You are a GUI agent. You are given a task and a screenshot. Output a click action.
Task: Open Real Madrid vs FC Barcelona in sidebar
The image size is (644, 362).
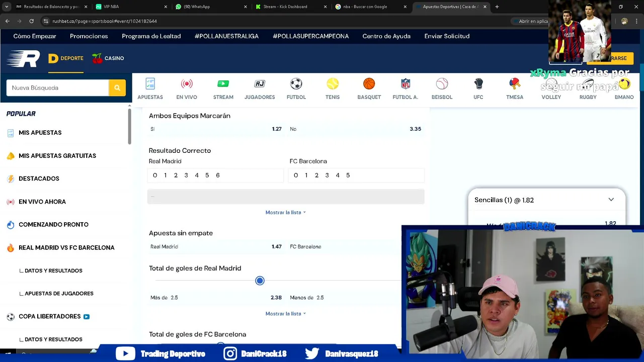click(66, 247)
